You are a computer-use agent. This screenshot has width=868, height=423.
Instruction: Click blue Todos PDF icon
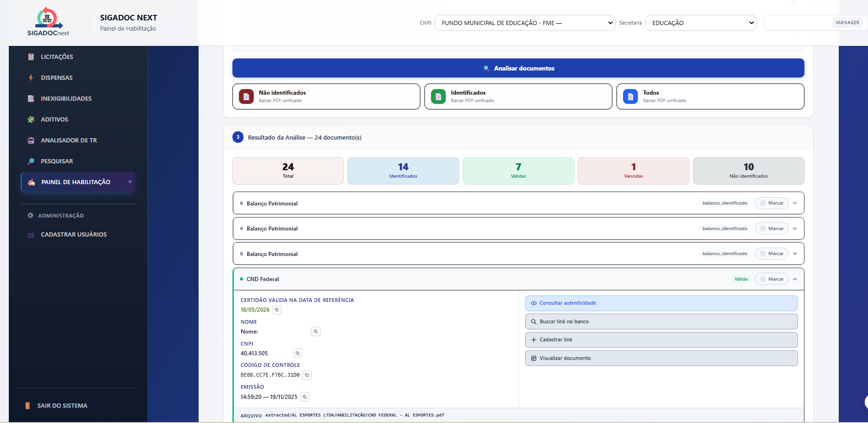(630, 96)
